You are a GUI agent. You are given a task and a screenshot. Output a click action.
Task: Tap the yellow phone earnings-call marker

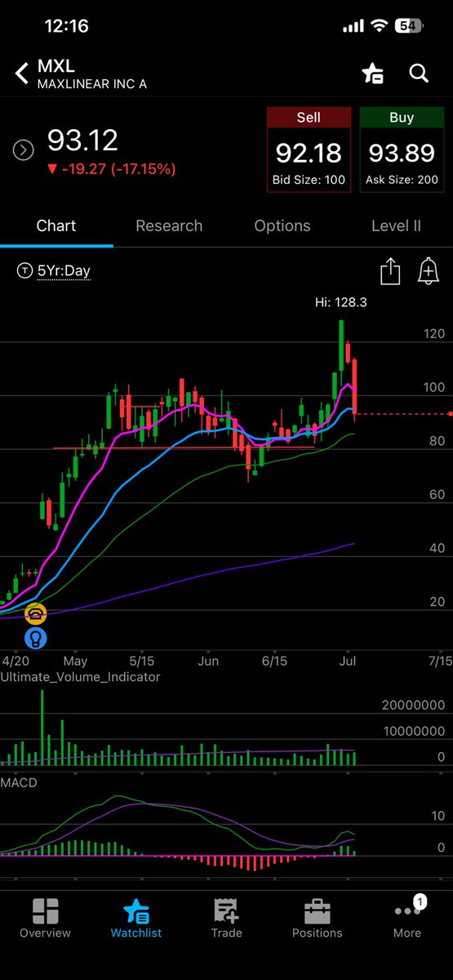[36, 614]
